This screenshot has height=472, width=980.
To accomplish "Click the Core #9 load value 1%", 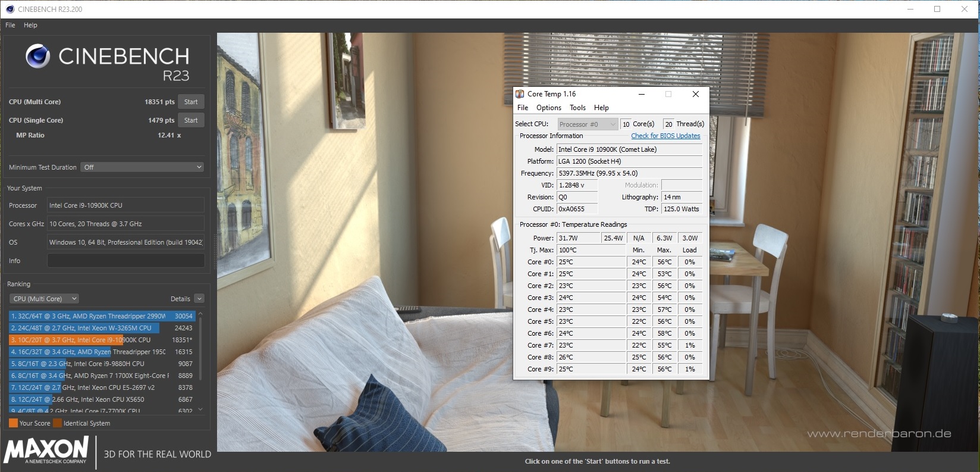I will (690, 369).
